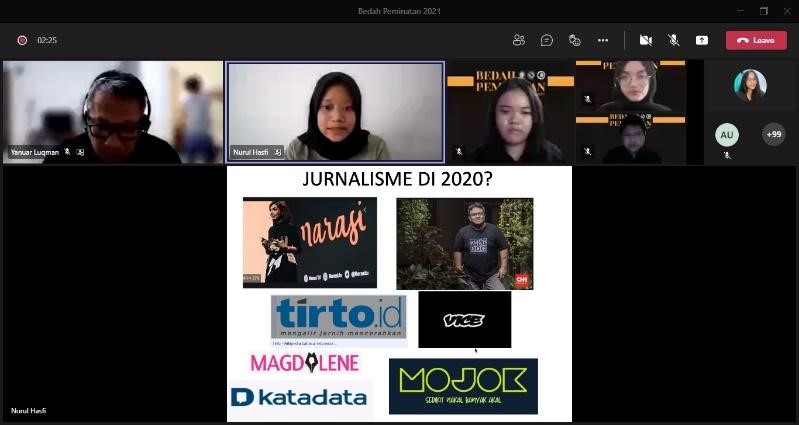Restore down the Teams meeting window

(764, 11)
